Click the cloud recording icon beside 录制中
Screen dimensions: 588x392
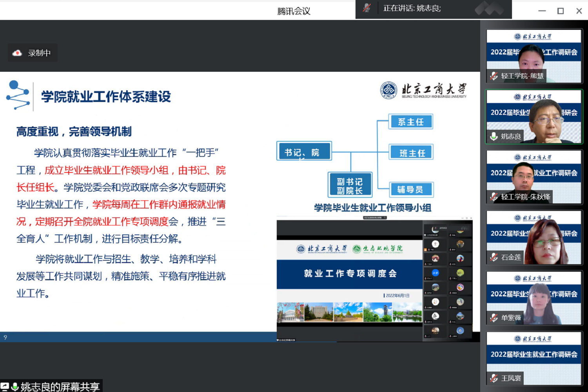tap(17, 53)
